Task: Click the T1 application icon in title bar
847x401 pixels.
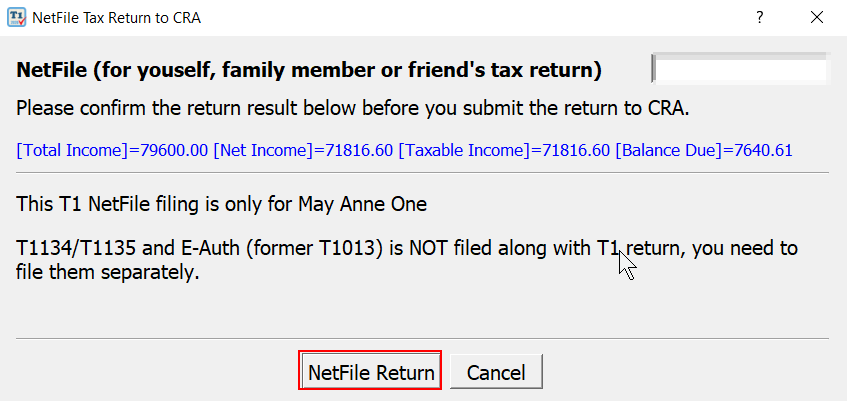Action: pyautogui.click(x=16, y=18)
